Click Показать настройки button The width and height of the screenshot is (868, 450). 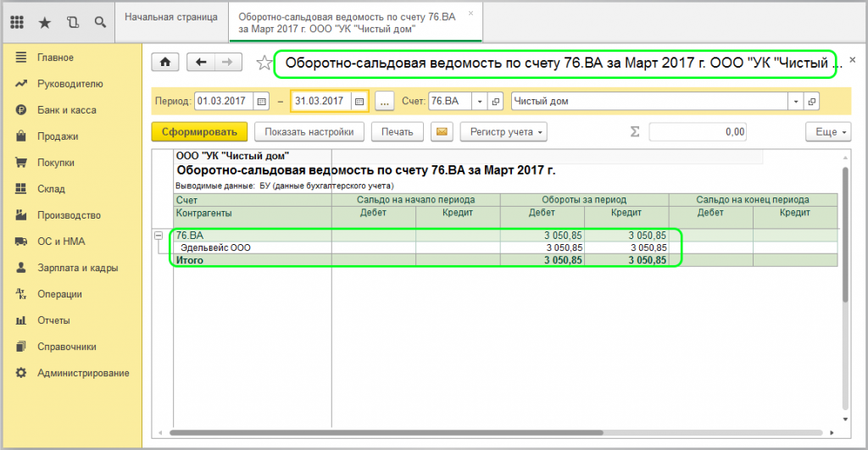point(309,131)
